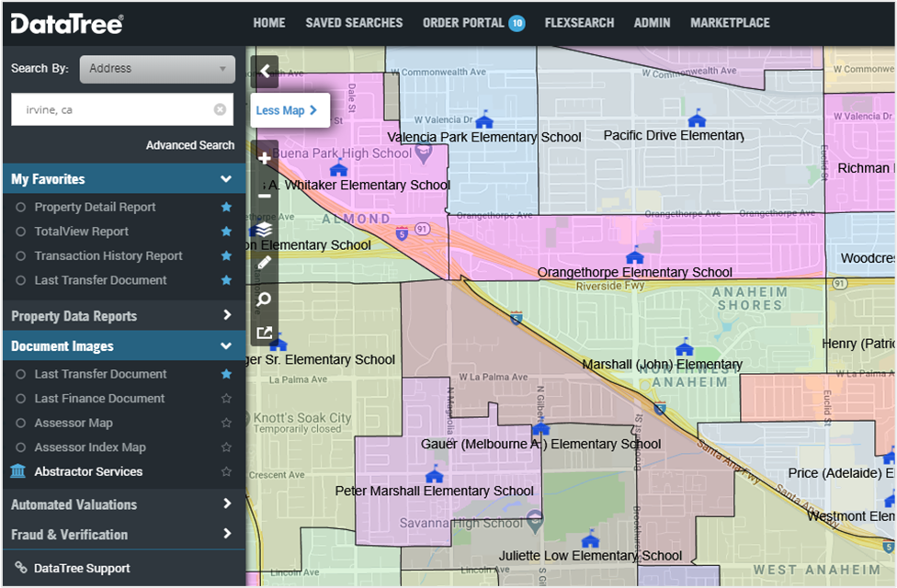The height and width of the screenshot is (588, 897).
Task: Unfavorite the TotalView Report star
Action: coord(226,232)
